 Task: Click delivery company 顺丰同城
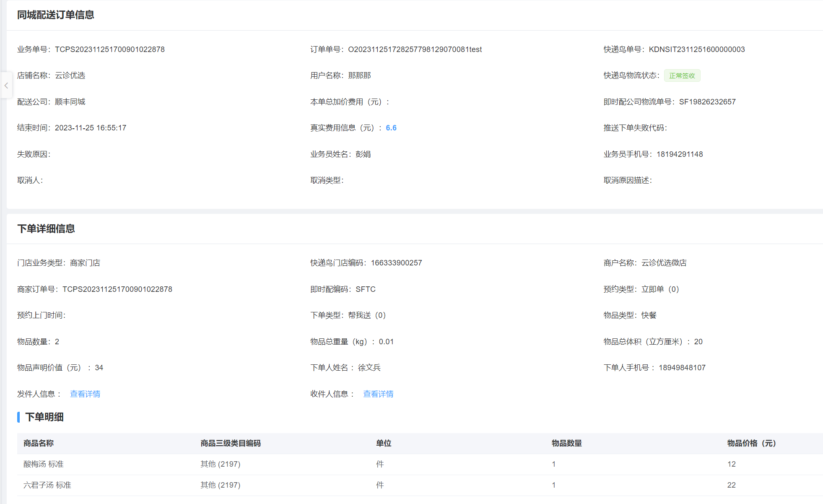(x=70, y=102)
